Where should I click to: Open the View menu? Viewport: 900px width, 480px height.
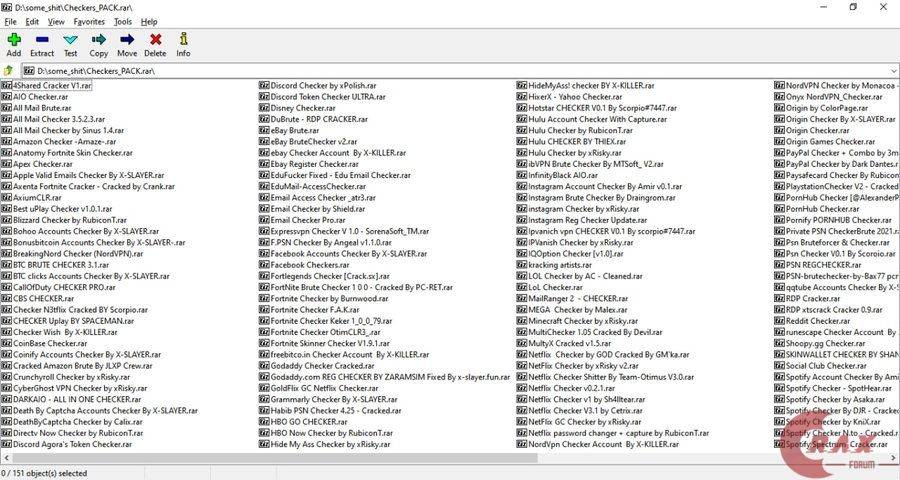[56, 22]
